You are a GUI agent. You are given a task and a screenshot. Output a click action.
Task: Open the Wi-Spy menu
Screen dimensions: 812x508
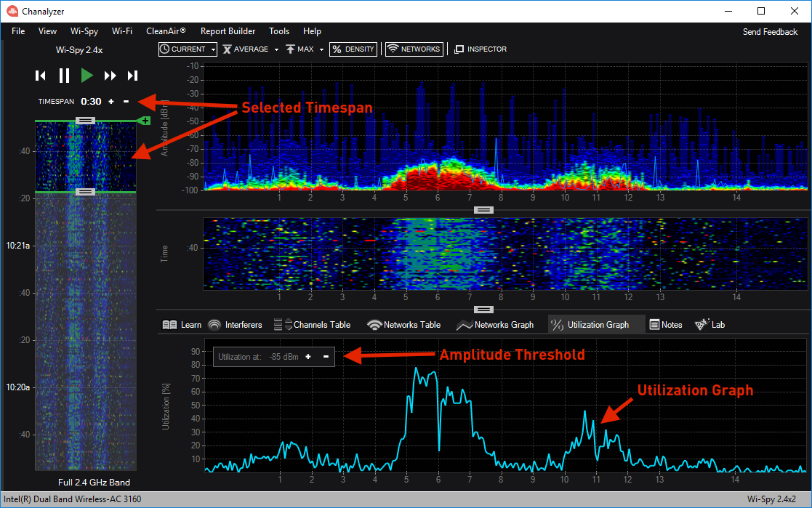click(x=84, y=31)
